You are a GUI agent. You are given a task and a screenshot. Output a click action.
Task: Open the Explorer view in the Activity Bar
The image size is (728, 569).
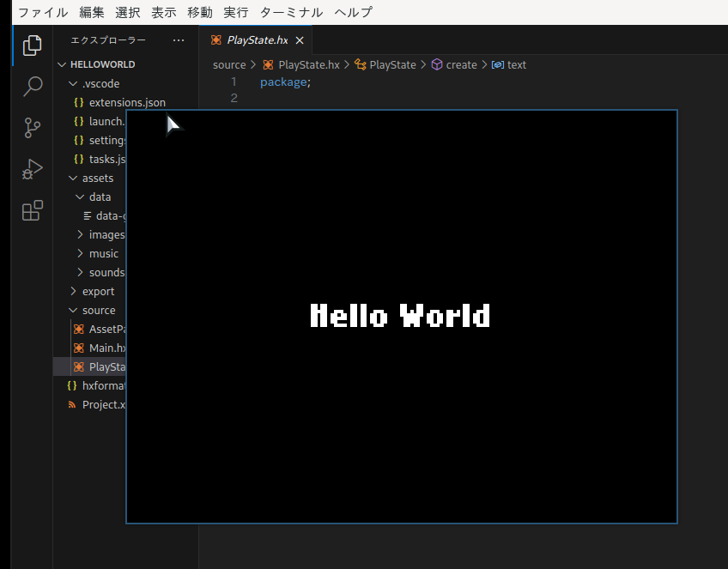(x=32, y=45)
